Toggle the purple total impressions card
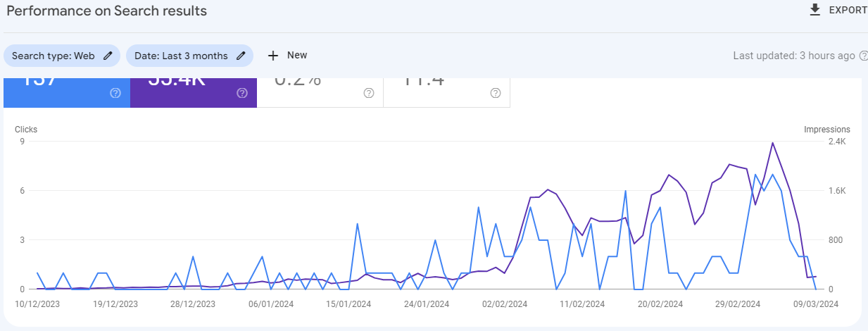 pos(194,93)
